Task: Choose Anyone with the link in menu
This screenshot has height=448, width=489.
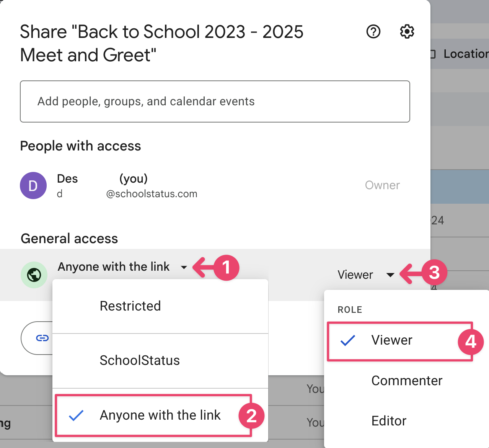Action: pos(160,415)
